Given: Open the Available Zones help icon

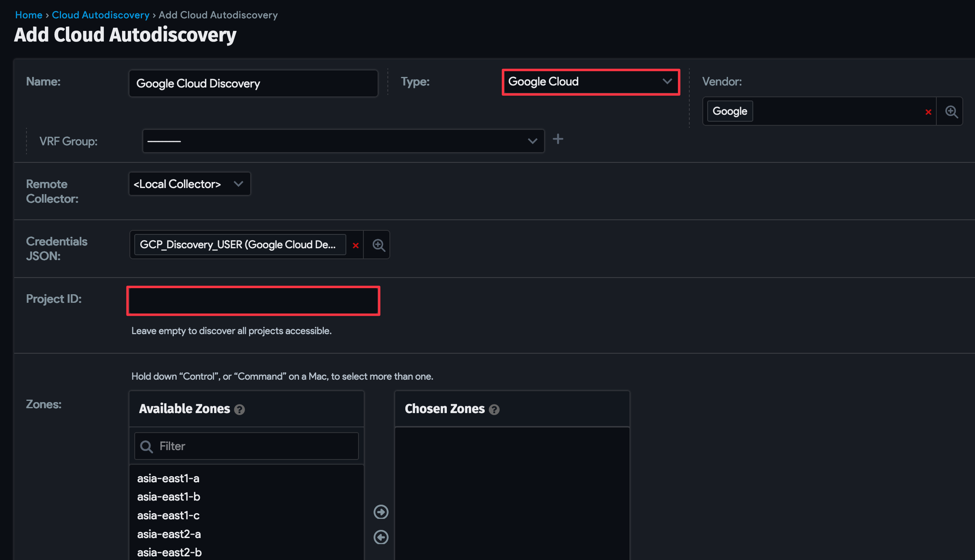Looking at the screenshot, I should 240,410.
